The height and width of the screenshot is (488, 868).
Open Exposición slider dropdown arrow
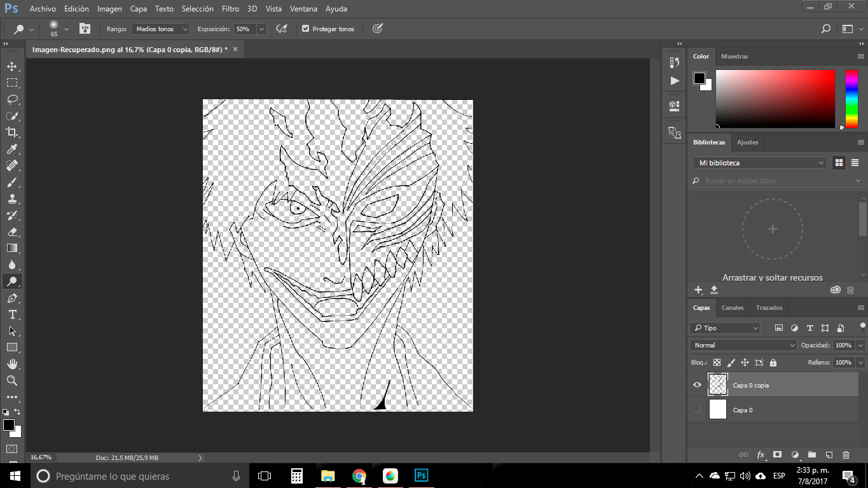tap(261, 29)
